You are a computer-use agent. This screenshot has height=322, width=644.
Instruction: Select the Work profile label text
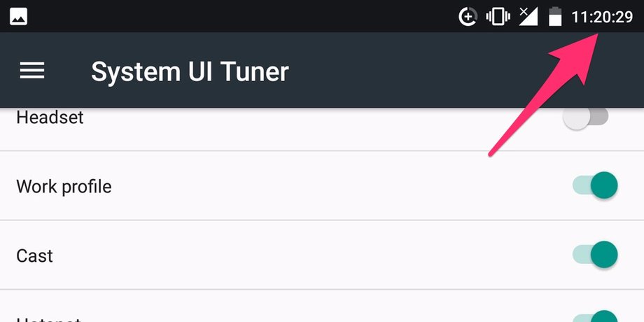click(x=64, y=186)
